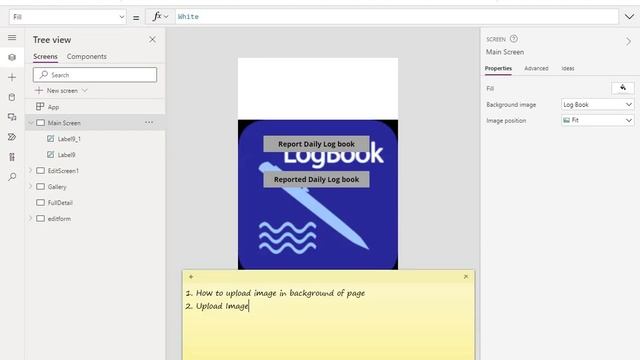The width and height of the screenshot is (640, 360).
Task: Click the formula bar containing White
Action: [x=397, y=17]
